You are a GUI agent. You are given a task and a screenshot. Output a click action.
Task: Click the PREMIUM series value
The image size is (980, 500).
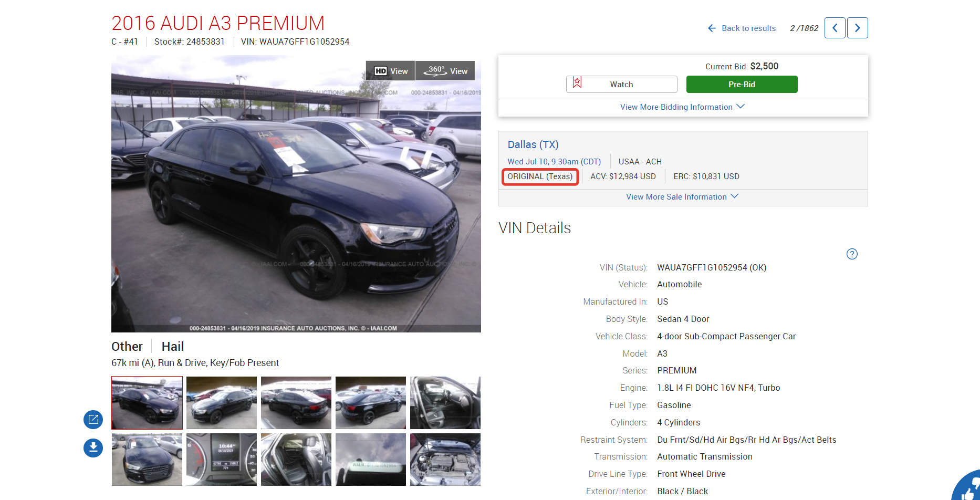point(676,370)
